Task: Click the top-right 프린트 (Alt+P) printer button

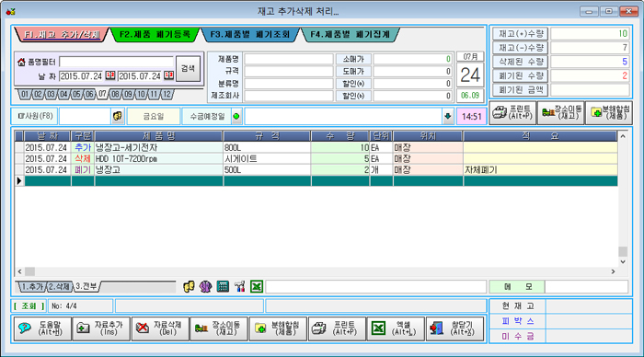Action: tap(512, 112)
